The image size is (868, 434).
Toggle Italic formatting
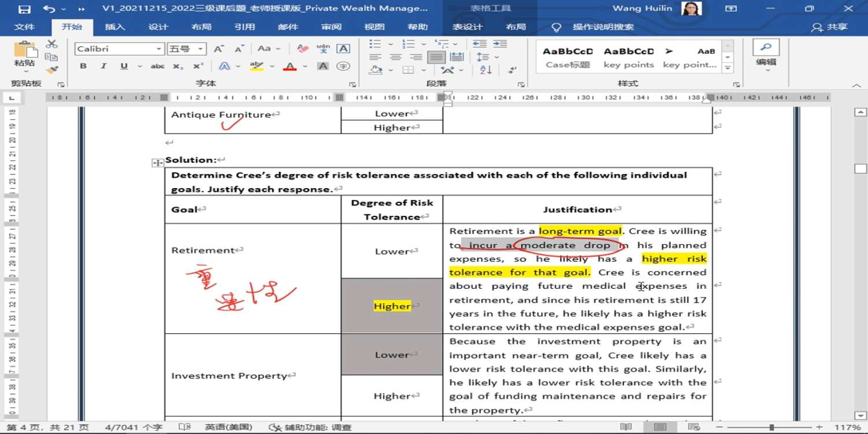104,67
